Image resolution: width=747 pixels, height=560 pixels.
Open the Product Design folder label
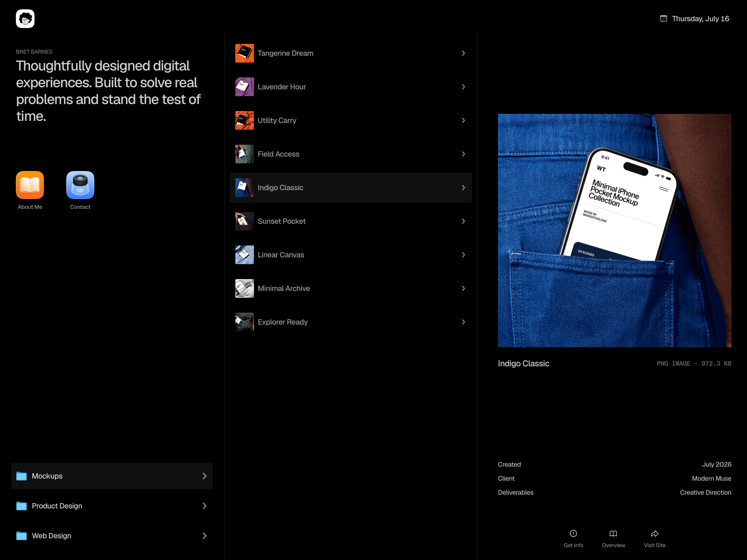(x=57, y=506)
